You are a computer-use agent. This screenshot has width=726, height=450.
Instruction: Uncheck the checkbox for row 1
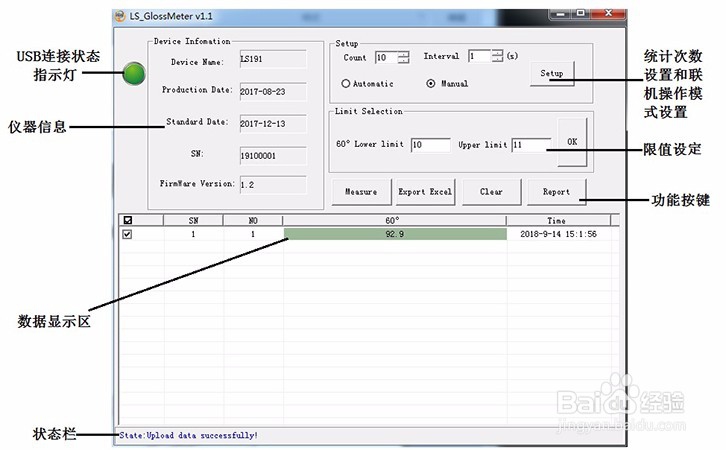[127, 234]
